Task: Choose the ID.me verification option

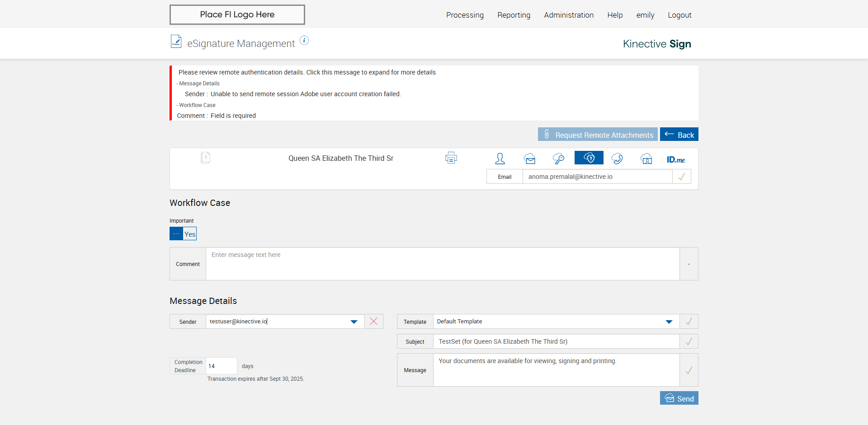Action: coord(675,159)
